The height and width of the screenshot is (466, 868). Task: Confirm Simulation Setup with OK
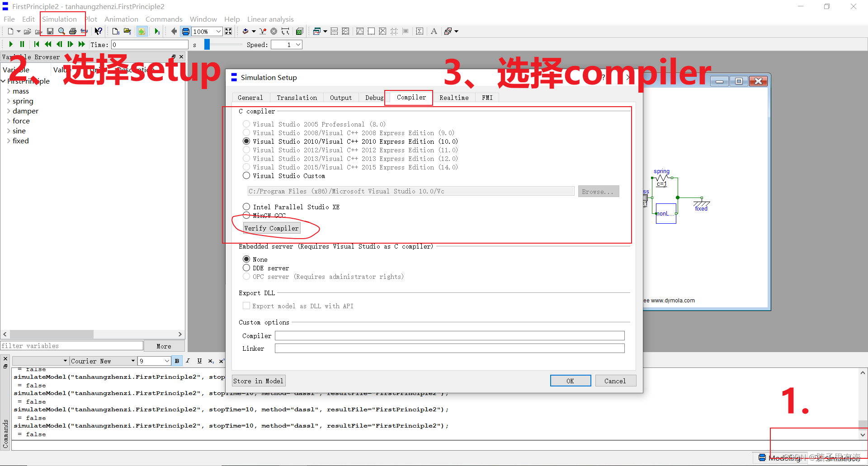point(570,381)
